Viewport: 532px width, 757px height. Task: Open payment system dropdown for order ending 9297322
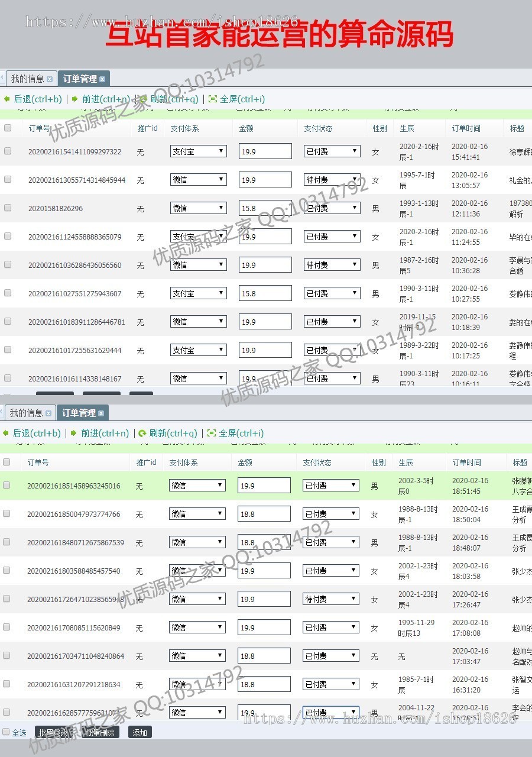click(x=198, y=151)
